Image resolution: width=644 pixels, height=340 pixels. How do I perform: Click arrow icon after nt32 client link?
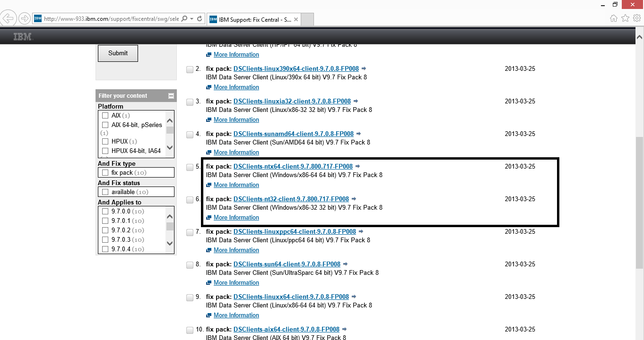pyautogui.click(x=354, y=199)
